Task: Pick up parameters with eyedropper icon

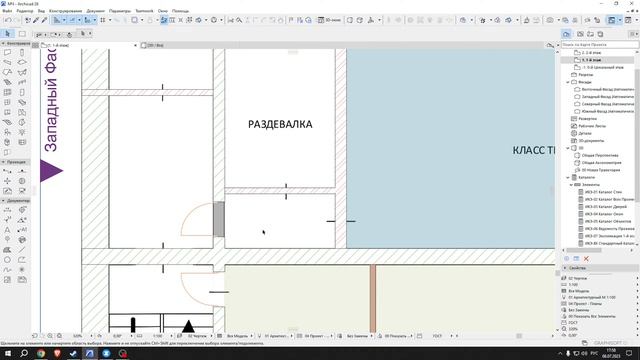Action: click(x=36, y=20)
